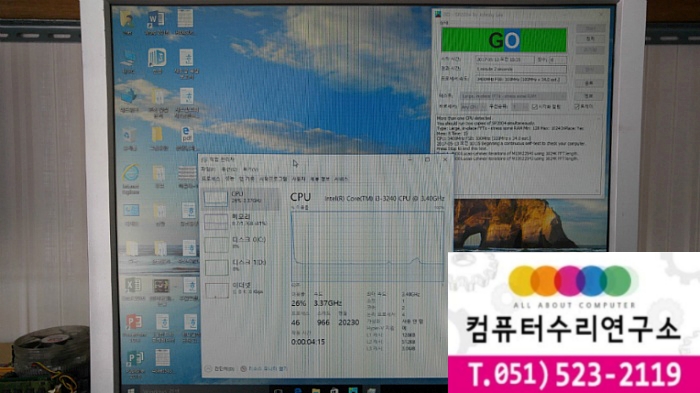Click the SP2004 output log text area

point(518,154)
